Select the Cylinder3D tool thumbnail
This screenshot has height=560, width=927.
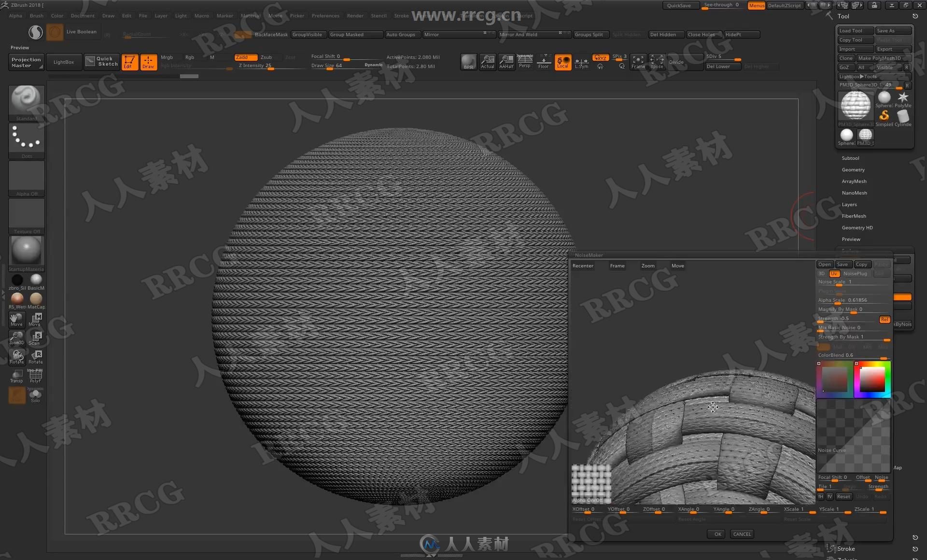click(x=903, y=118)
